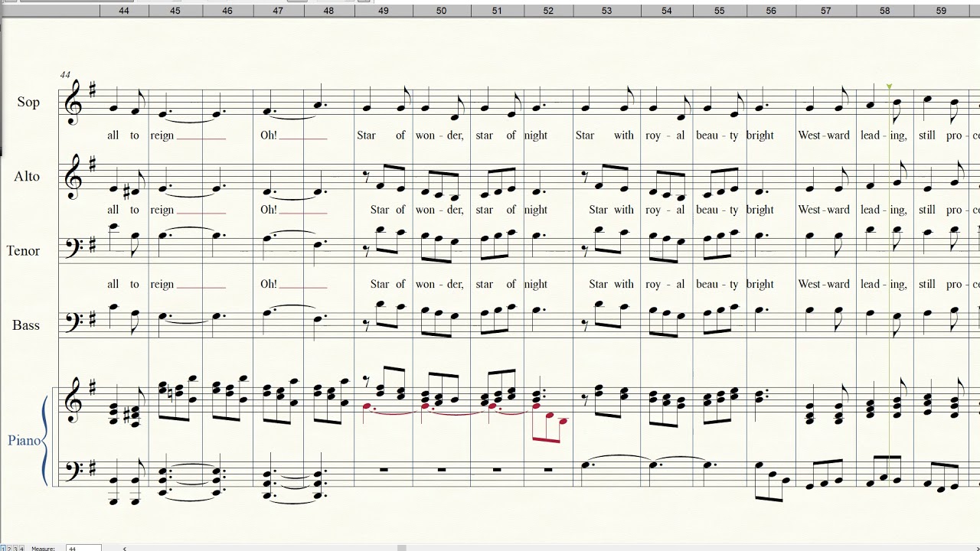Click lyric 'Oh!' under the Alto staff
This screenshot has width=980, height=551.
[x=269, y=210]
